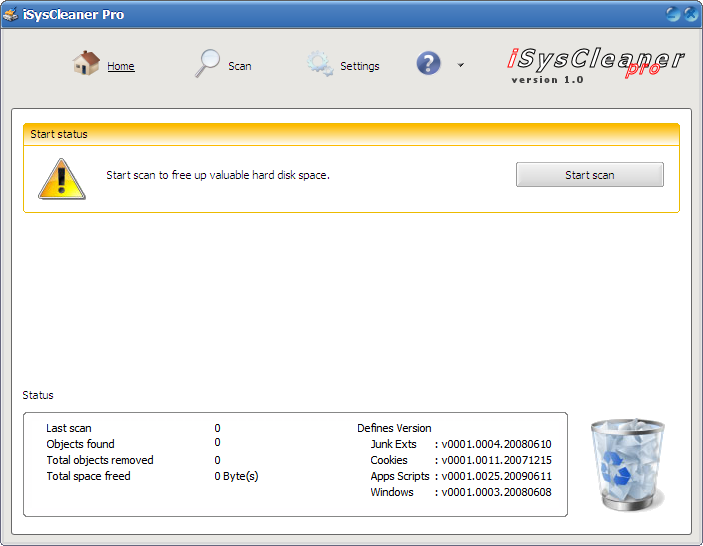Click the Settings gear icon
The width and height of the screenshot is (703, 546).
tap(320, 64)
